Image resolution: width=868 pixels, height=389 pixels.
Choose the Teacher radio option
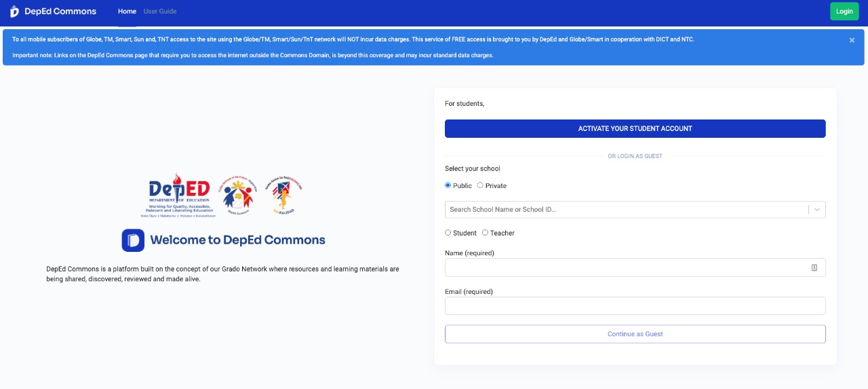point(485,233)
